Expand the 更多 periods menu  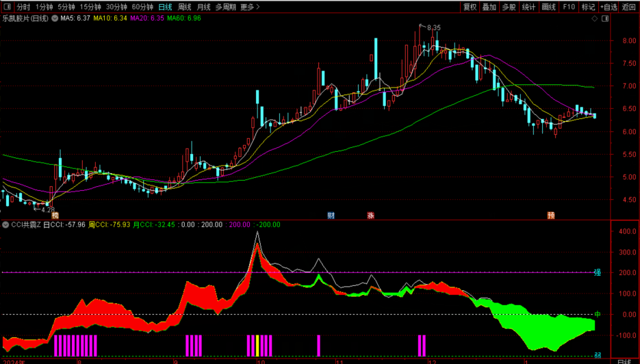pos(250,7)
